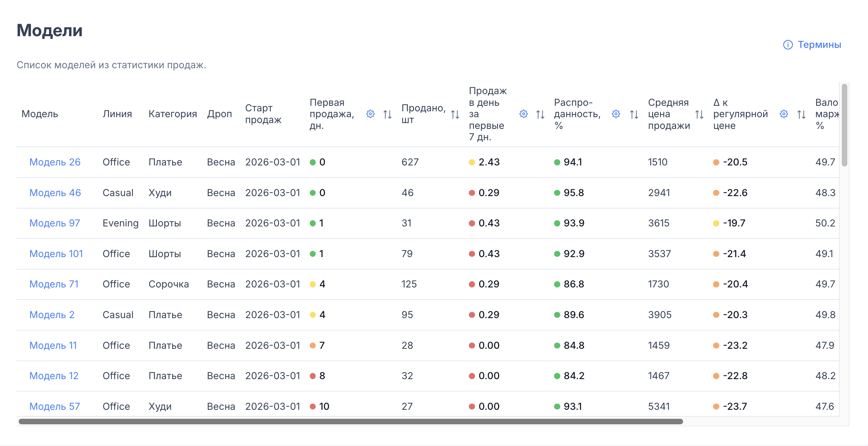The height and width of the screenshot is (446, 868).
Task: Open Модель 26 link
Action: pos(55,162)
